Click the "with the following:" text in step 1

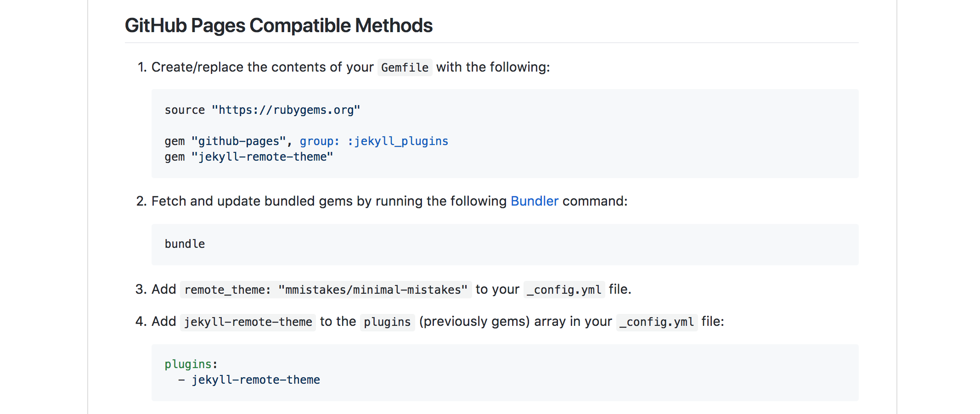[493, 67]
